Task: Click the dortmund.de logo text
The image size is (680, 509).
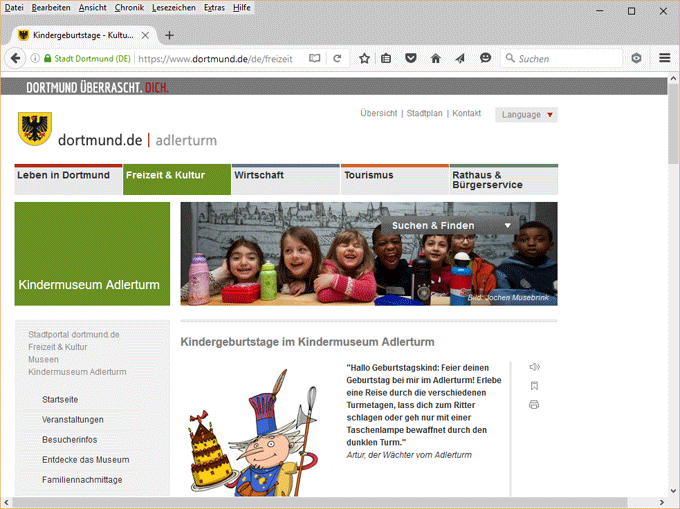Action: tap(100, 140)
